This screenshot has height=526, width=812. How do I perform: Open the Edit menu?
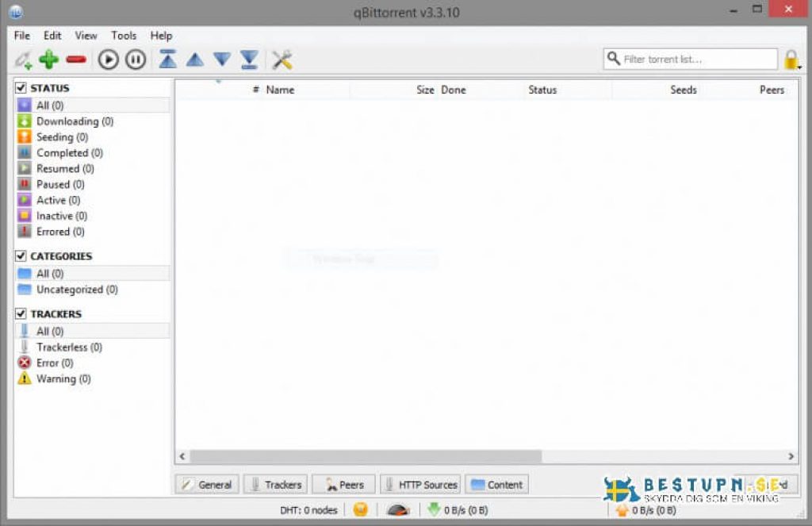[52, 36]
